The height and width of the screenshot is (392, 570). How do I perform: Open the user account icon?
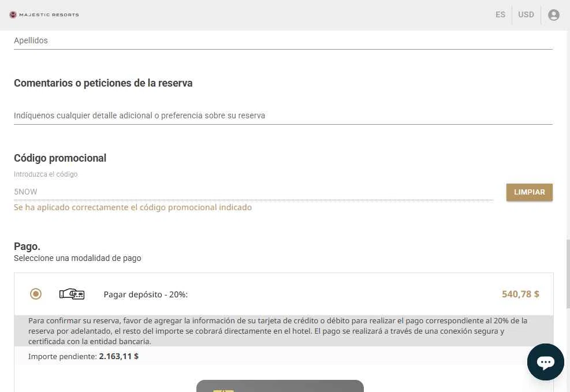coord(553,15)
